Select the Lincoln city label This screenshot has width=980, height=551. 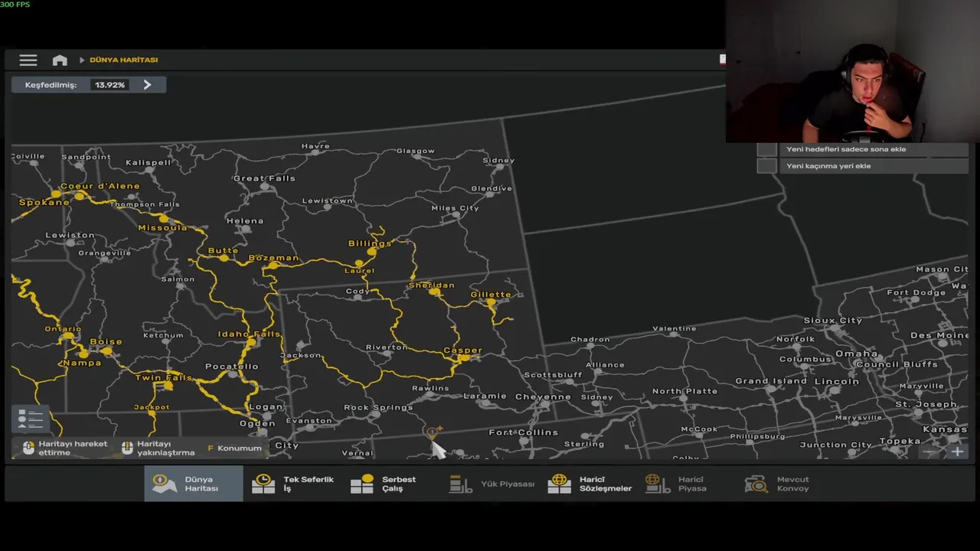coord(837,381)
